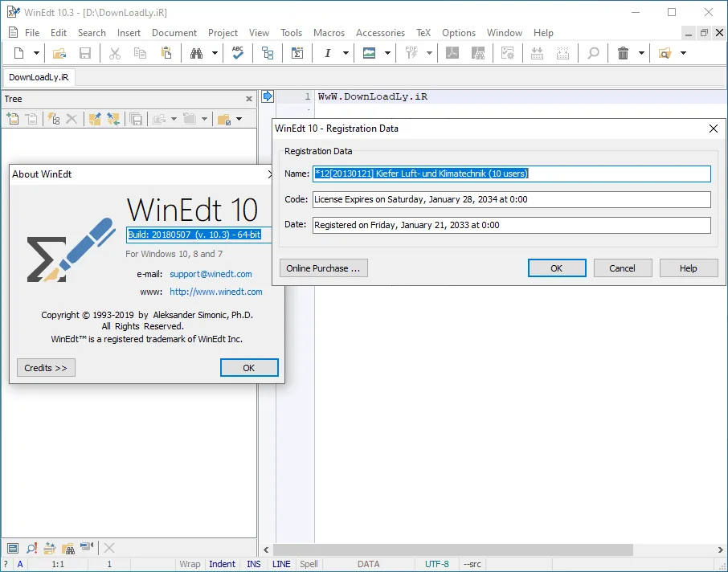Click the spell check ABC toolbar icon

238,53
